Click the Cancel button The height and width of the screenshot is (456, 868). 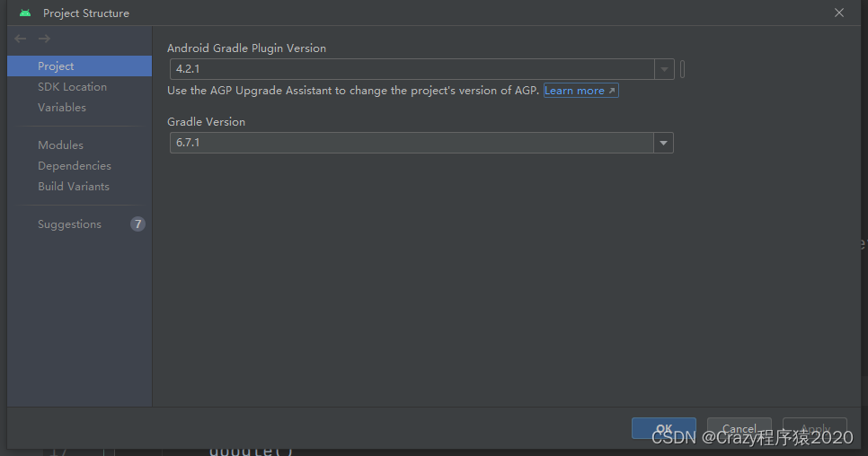[x=739, y=428]
